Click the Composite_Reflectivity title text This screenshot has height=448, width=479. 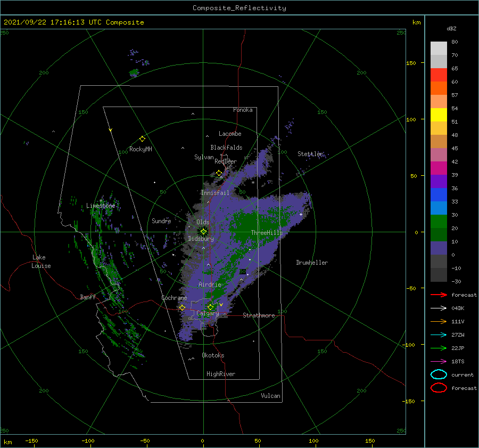[240, 8]
